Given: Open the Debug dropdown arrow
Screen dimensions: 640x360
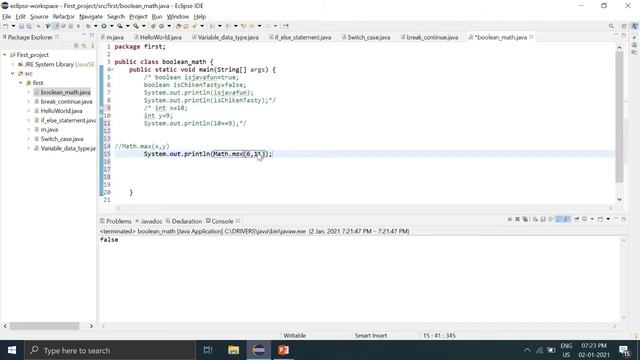Looking at the screenshot, I should click(96, 26).
